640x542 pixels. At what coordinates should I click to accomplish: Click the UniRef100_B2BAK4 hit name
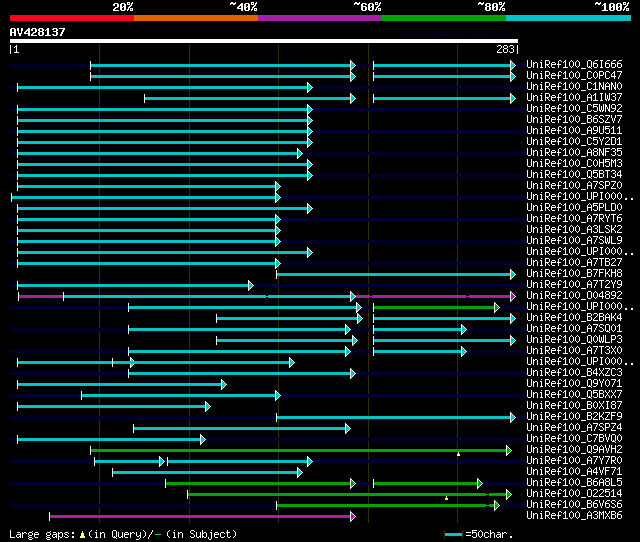pos(574,318)
